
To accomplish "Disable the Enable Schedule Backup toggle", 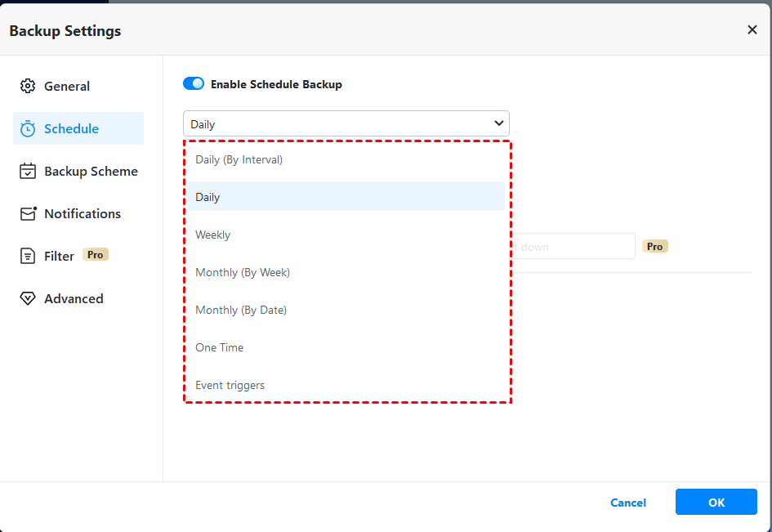I will tap(194, 83).
